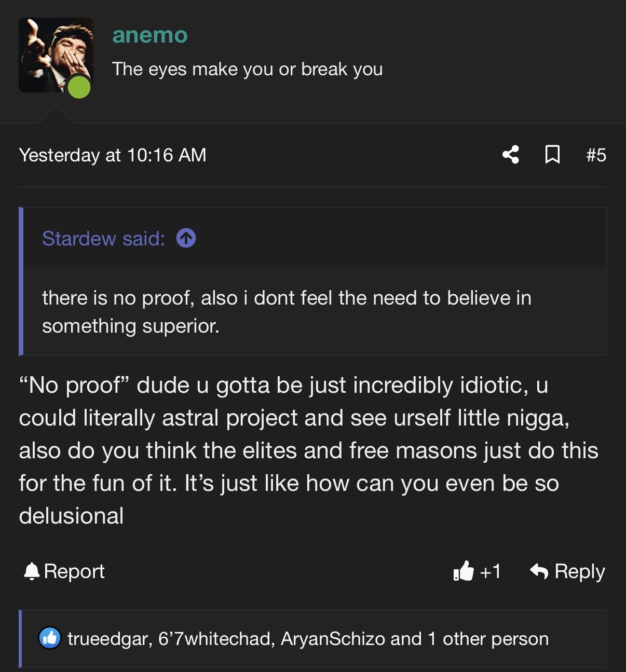Image resolution: width=626 pixels, height=672 pixels.
Task: Click the +1 like label
Action: point(490,571)
